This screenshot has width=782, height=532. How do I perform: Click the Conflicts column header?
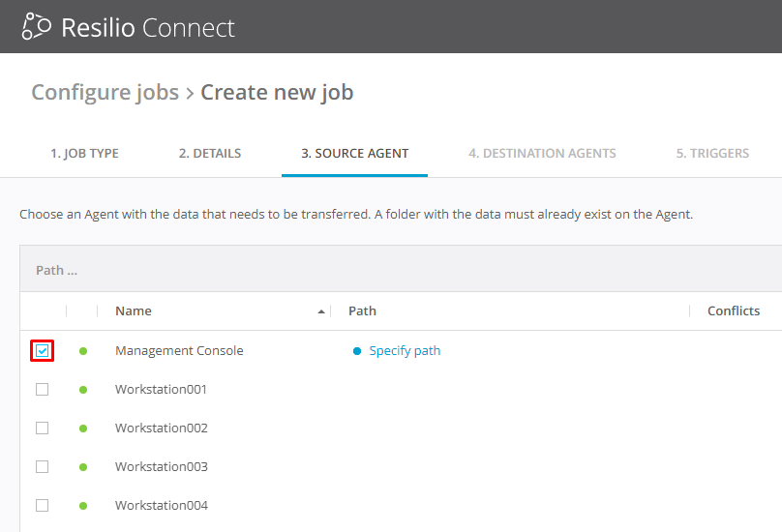coord(733,311)
